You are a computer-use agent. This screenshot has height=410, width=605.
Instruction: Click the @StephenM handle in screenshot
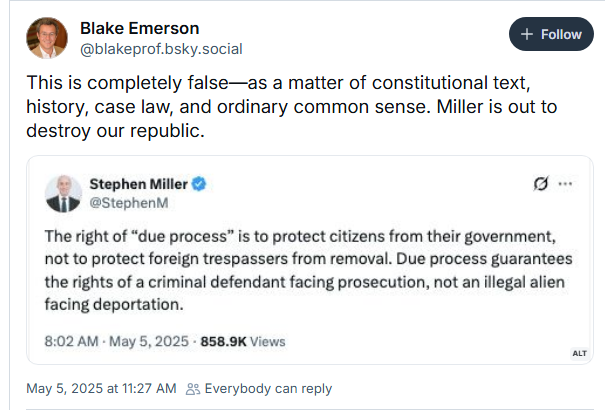(x=129, y=203)
